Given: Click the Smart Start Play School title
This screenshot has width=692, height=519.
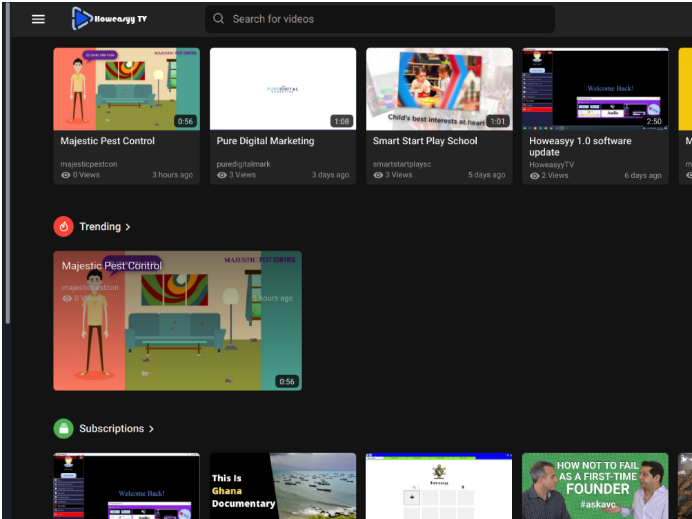Looking at the screenshot, I should point(425,141).
